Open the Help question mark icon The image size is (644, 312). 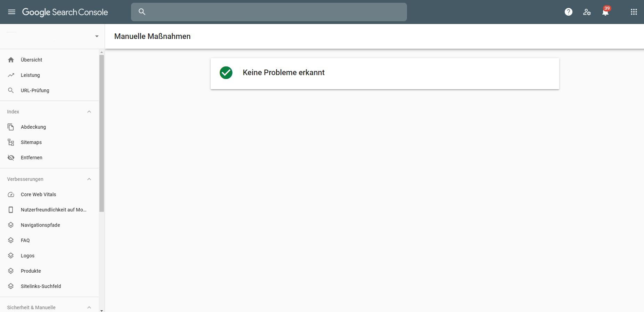click(x=569, y=12)
